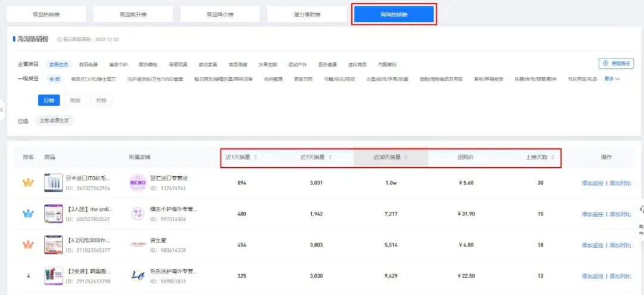This screenshot has width=644, height=295.
Task: Open the customer service headset widget
Action: [x=641, y=209]
